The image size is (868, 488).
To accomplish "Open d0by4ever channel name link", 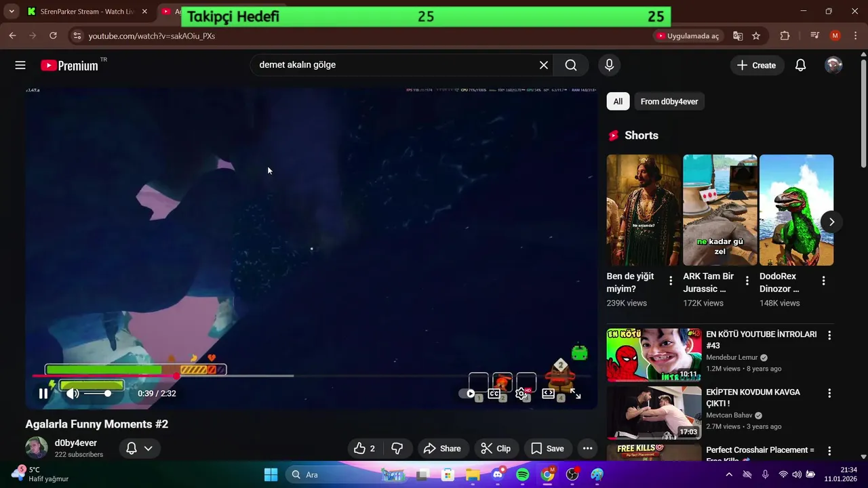I will point(76,443).
